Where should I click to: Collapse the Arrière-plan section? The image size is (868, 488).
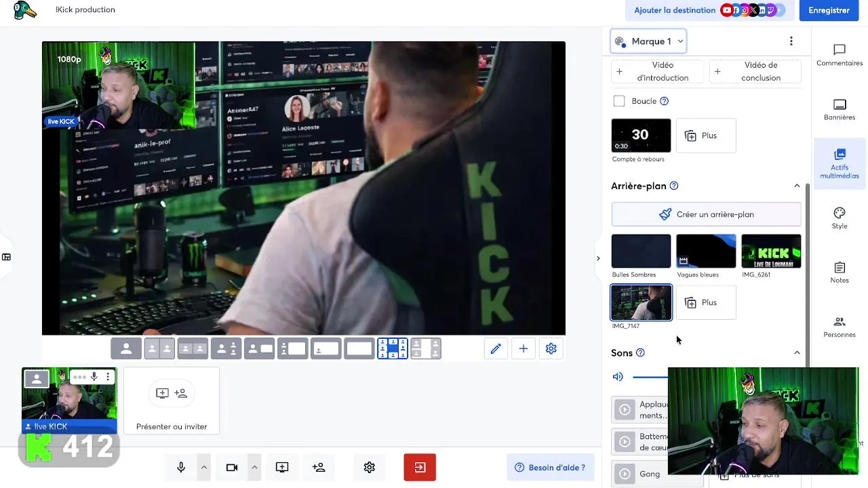point(797,186)
